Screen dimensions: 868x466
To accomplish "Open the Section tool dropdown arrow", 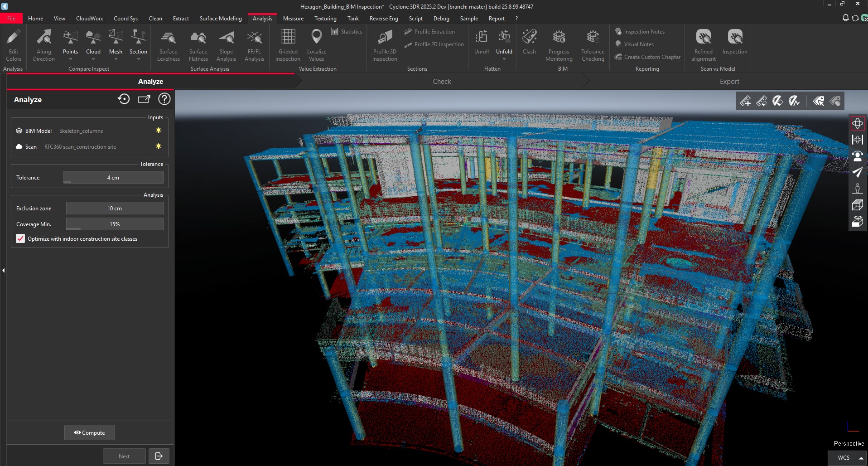I will coord(138,58).
